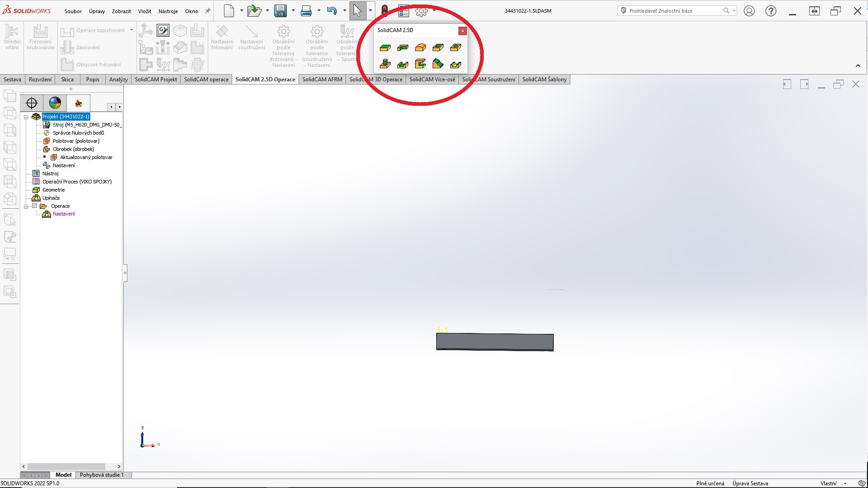Viewport: 868px width, 488px height.
Task: Close the SolidCAM 2.5D floating toolbar
Action: [x=462, y=31]
